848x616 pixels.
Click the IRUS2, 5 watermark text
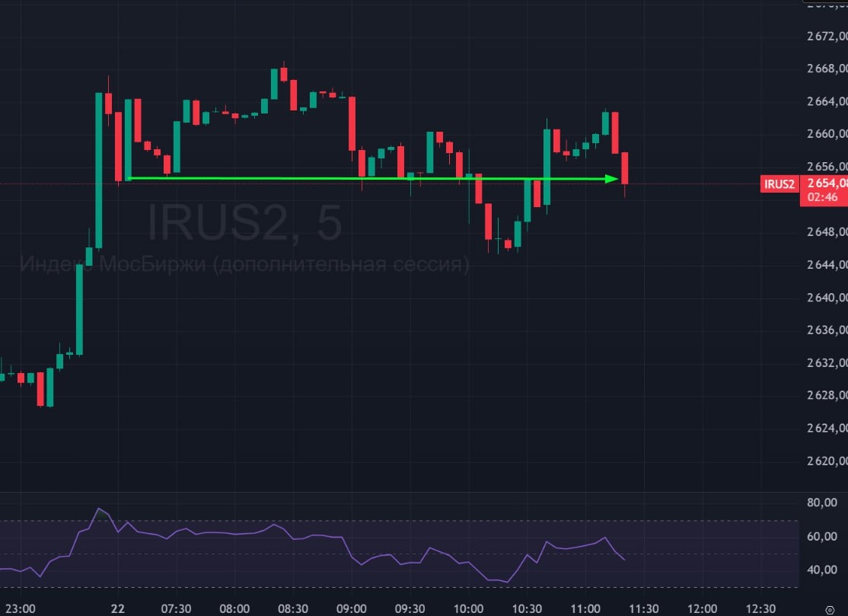pyautogui.click(x=245, y=222)
